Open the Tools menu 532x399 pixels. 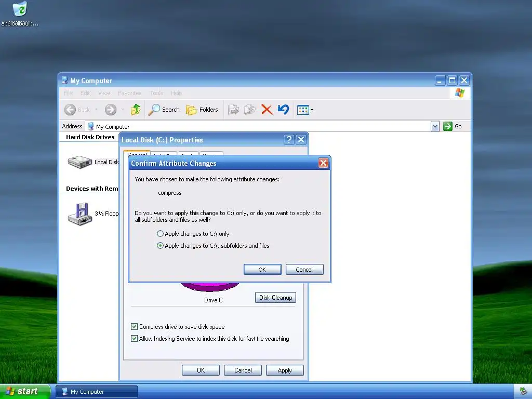tap(156, 93)
